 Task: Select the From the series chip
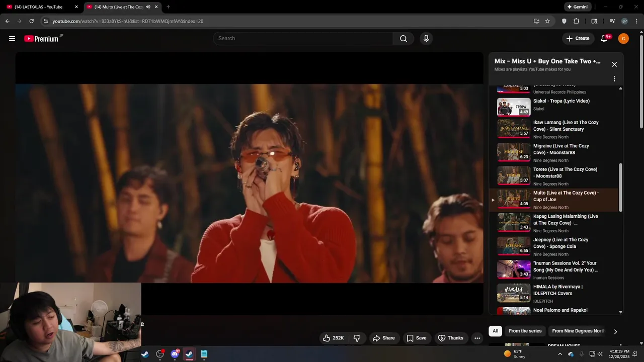click(525, 331)
